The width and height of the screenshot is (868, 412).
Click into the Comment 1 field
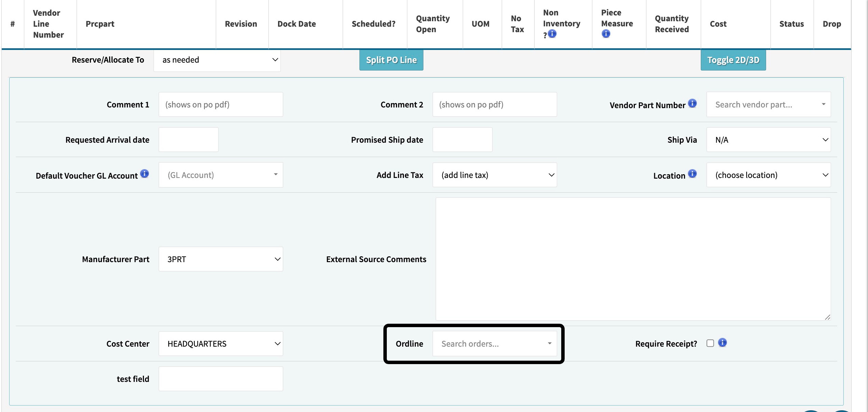pyautogui.click(x=221, y=104)
